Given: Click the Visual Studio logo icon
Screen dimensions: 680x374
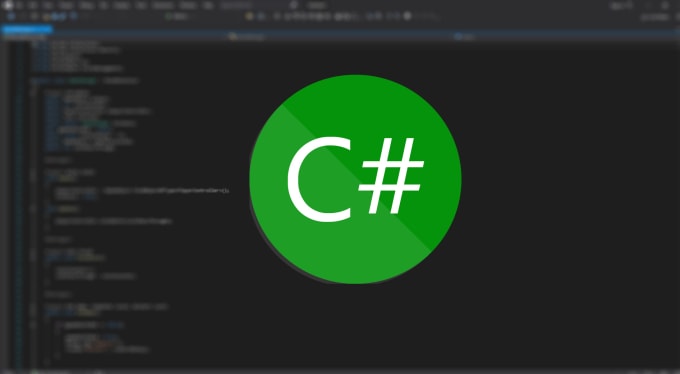Looking at the screenshot, I should (7, 5).
